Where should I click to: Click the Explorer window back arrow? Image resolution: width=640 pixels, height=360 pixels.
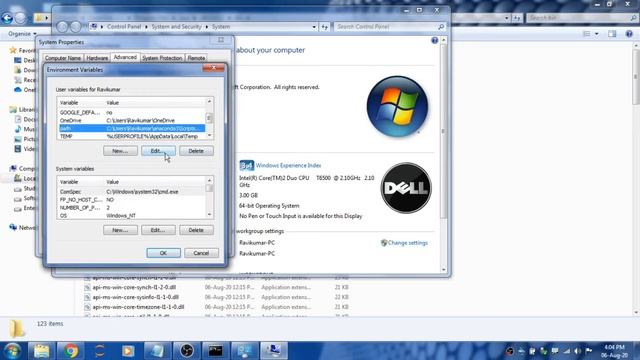pos(7,18)
